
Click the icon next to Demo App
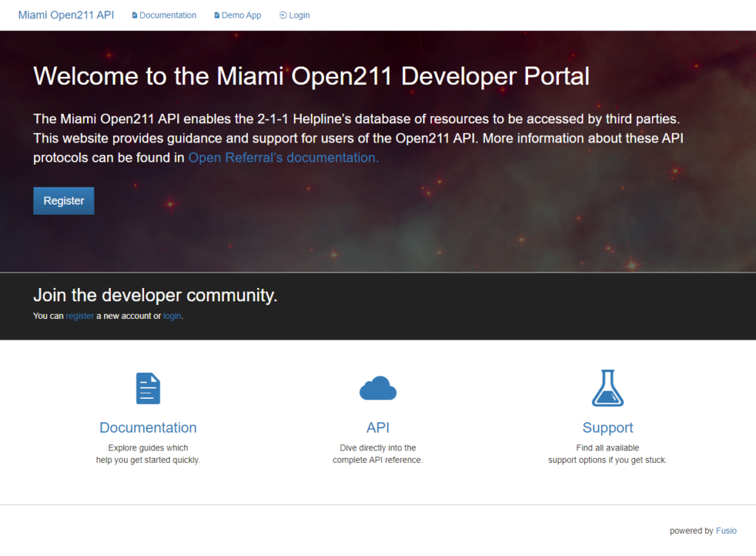(217, 16)
